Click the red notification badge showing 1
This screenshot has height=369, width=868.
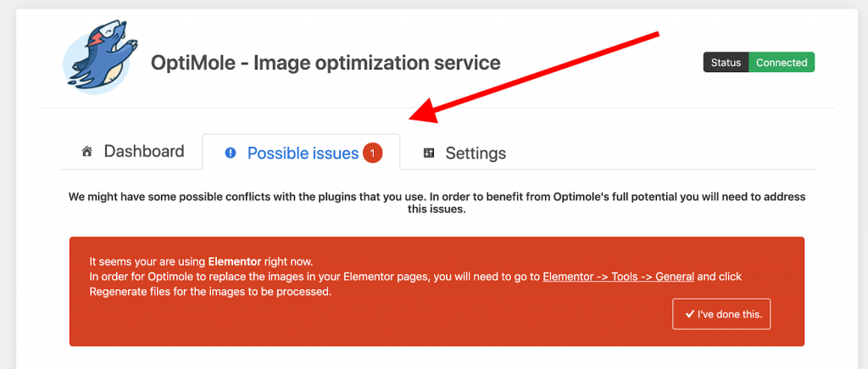373,153
